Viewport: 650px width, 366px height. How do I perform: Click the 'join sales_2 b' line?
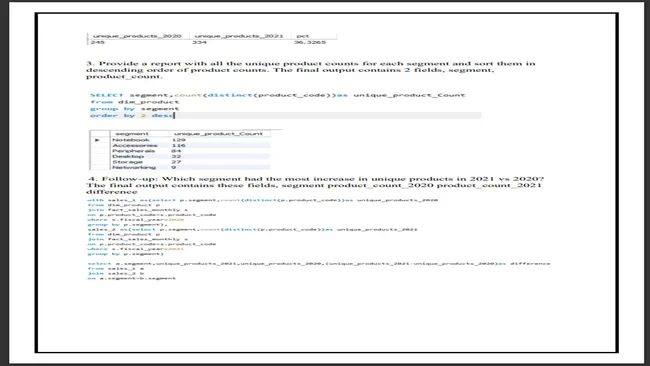pyautogui.click(x=116, y=274)
